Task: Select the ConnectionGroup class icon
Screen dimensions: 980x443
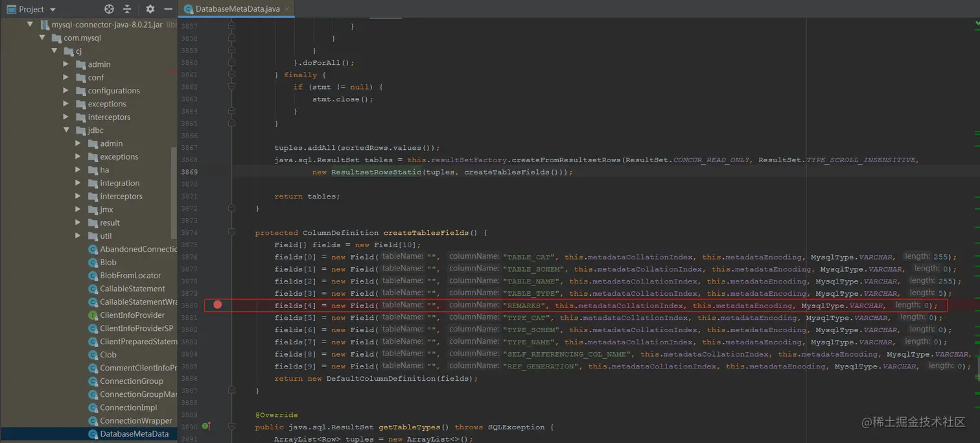Action: 93,381
